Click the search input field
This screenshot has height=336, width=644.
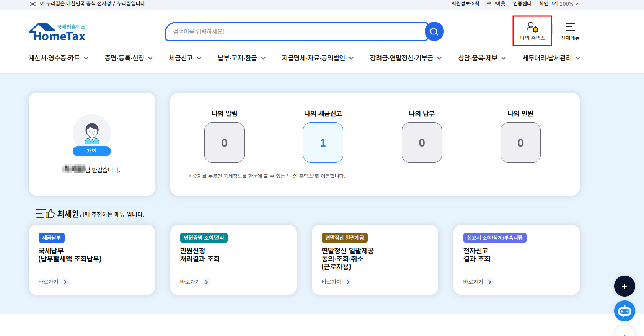point(296,31)
